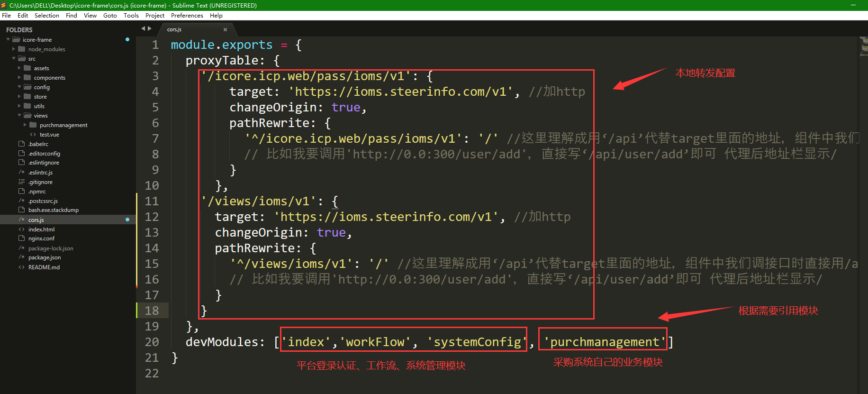Click the icon beside .gitignore in the sidebar

coord(21,182)
